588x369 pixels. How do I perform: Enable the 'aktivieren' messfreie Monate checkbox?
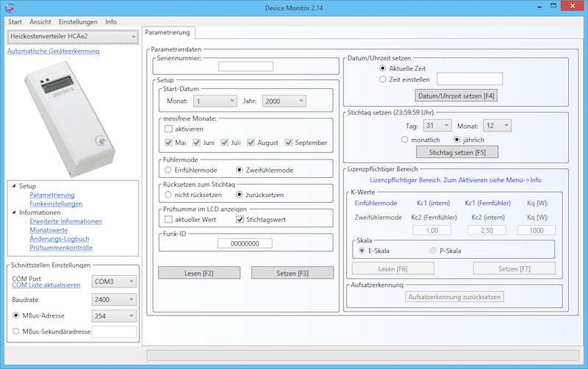168,128
